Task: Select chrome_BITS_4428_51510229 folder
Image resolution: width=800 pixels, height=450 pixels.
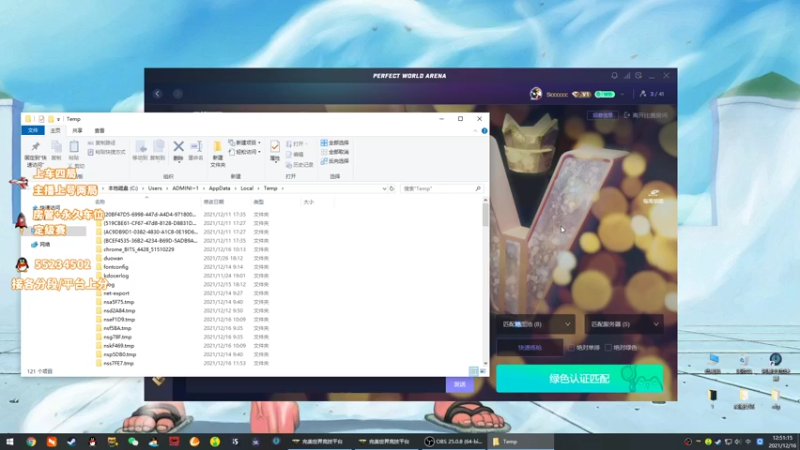Action: (139, 249)
